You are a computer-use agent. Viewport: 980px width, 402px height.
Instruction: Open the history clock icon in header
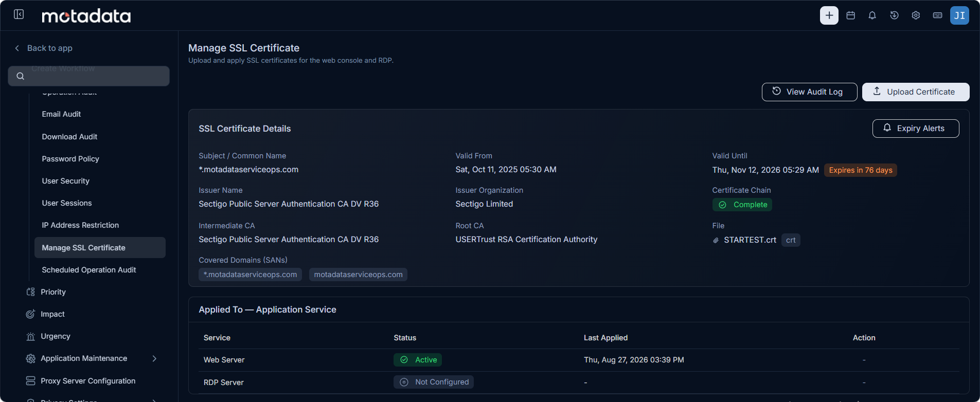(894, 15)
